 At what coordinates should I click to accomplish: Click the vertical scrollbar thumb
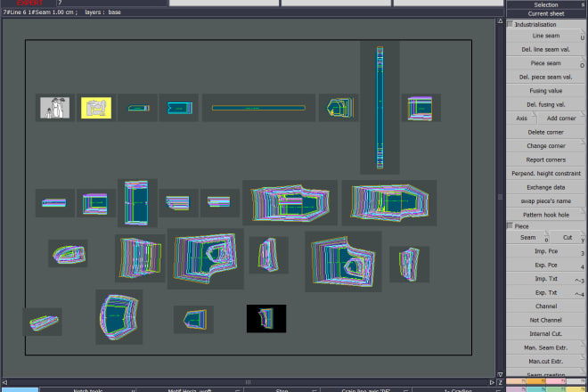[x=500, y=197]
